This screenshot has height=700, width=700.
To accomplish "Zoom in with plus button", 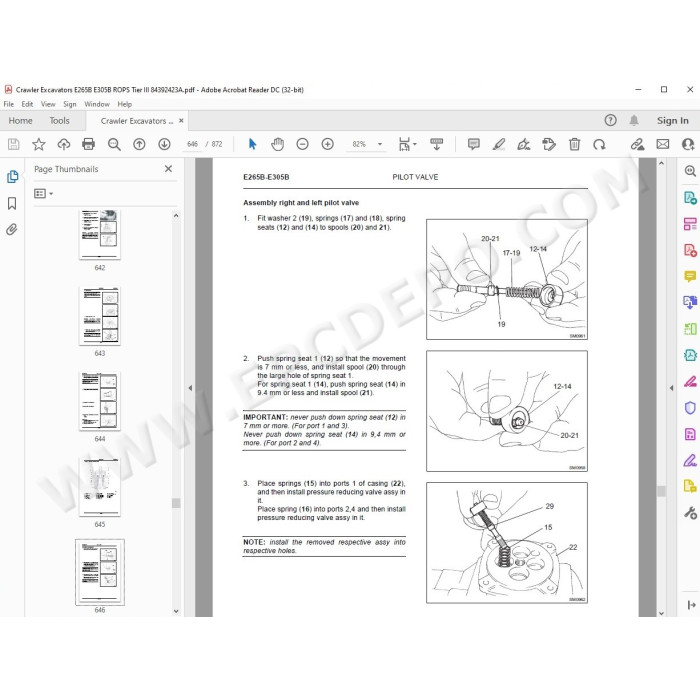I will click(x=328, y=144).
